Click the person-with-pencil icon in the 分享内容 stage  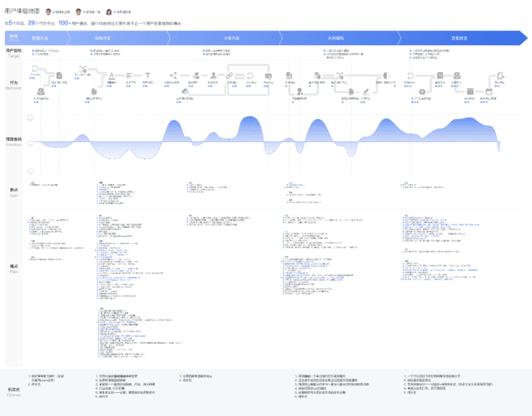(x=214, y=75)
